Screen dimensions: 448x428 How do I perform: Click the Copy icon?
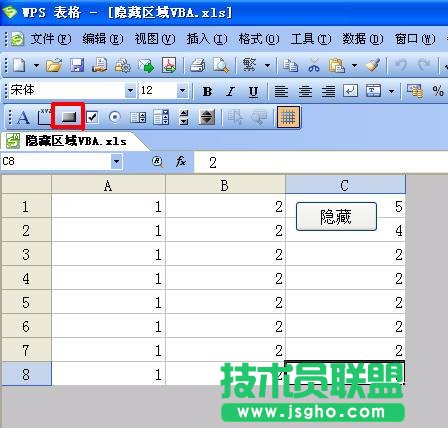point(290,65)
